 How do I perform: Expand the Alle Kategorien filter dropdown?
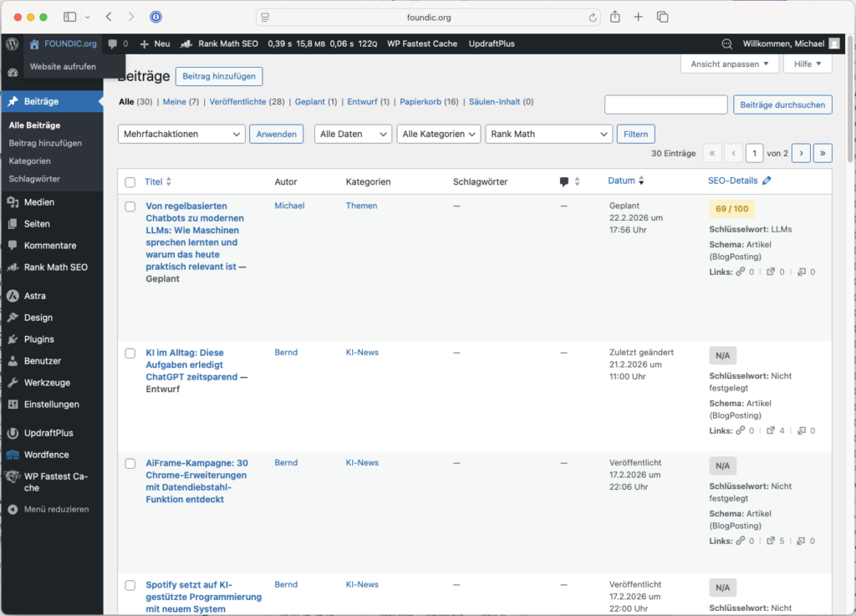point(440,134)
